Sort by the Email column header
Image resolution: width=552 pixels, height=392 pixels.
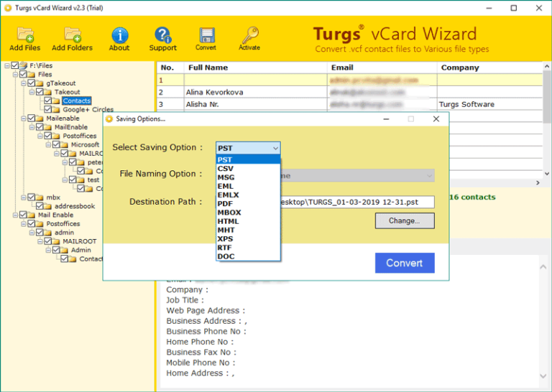tap(382, 67)
